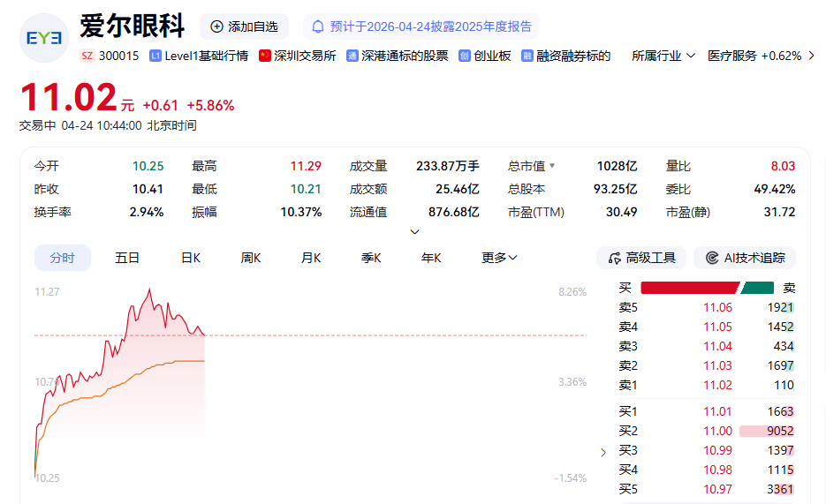826x504 pixels.
Task: Click 今开 value 10.25
Action: coord(148,166)
